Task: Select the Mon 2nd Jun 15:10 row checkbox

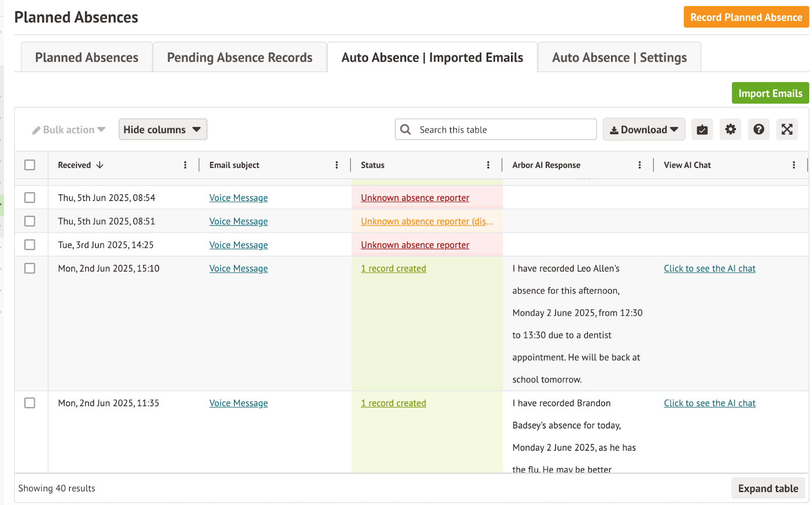Action: tap(30, 268)
